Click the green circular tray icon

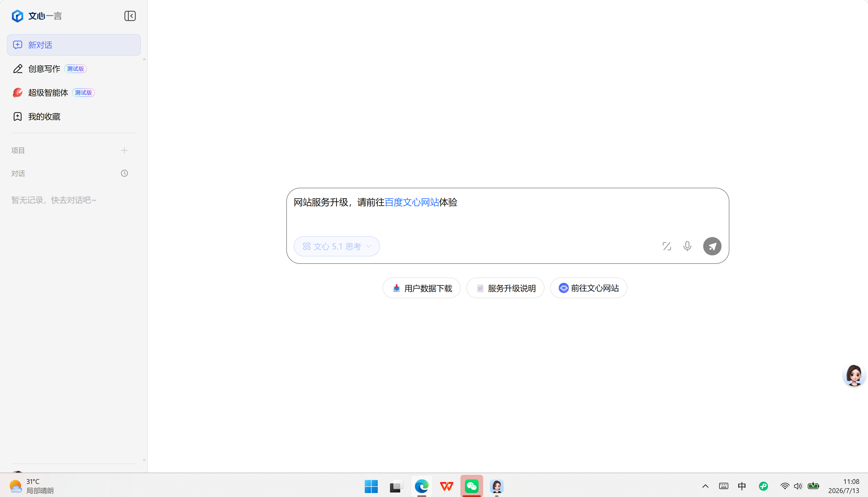763,486
